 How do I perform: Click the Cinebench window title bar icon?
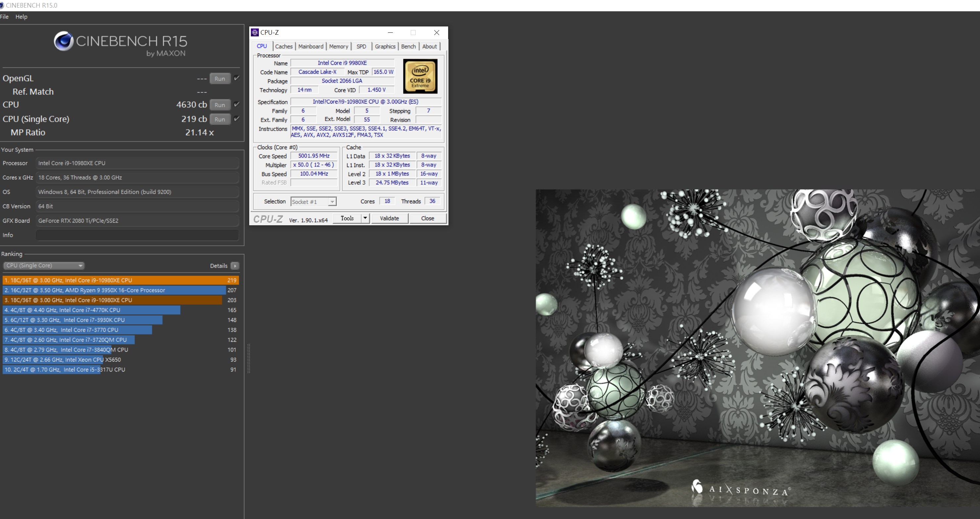tap(2, 5)
